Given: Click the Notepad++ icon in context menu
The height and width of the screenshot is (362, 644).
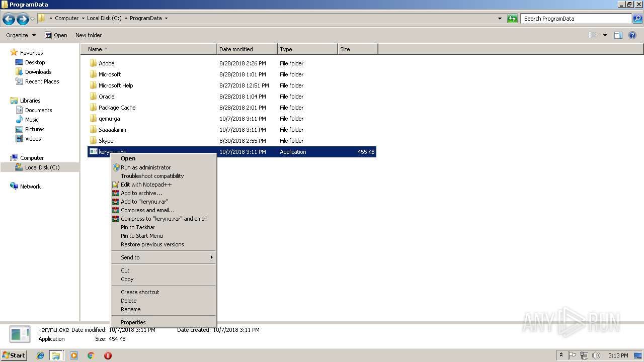Looking at the screenshot, I should pos(116,185).
